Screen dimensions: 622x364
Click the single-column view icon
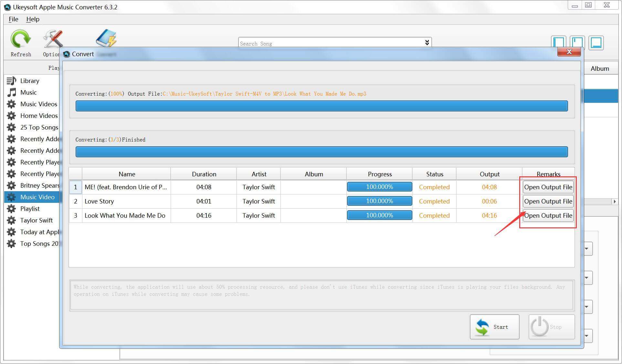point(597,42)
